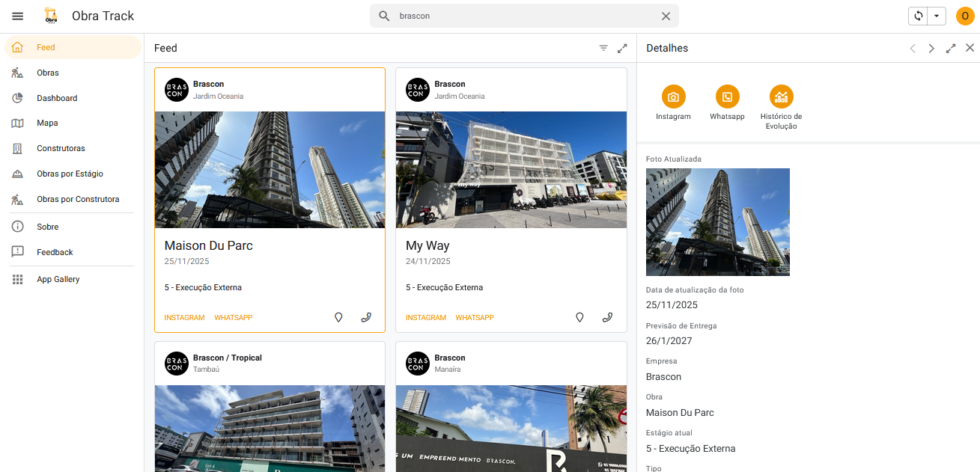Go to next record in Detalhes
The image size is (980, 472).
(x=931, y=48)
